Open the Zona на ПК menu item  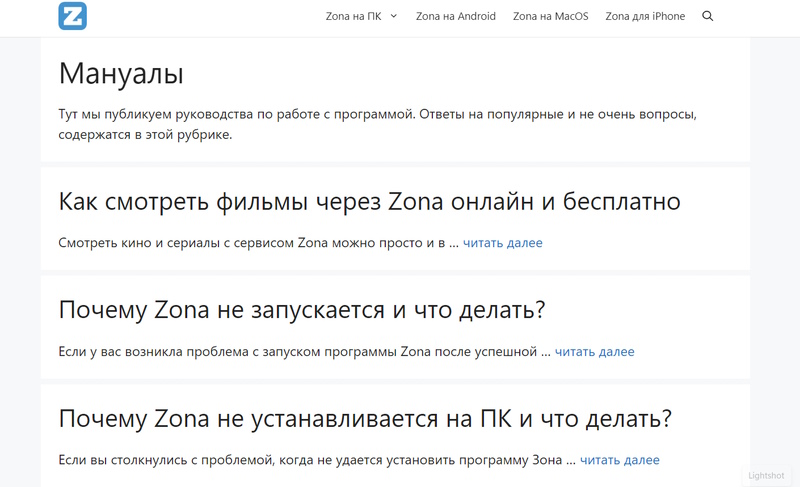354,16
